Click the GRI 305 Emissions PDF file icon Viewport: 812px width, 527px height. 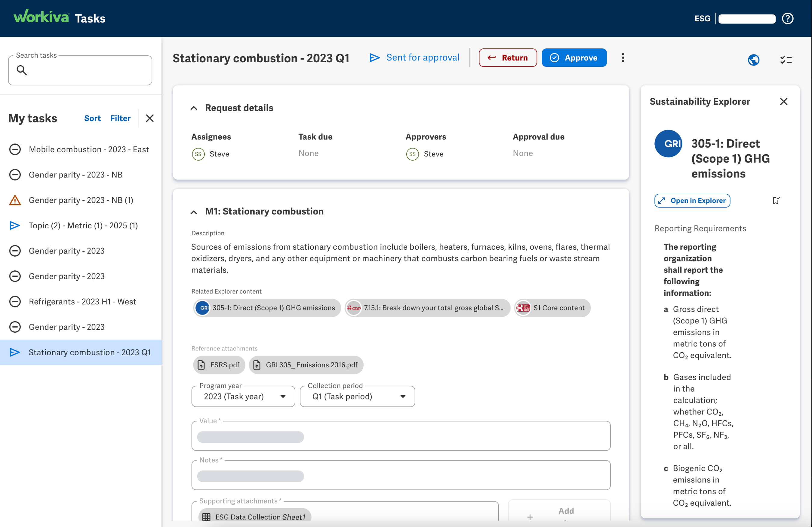pos(257,365)
